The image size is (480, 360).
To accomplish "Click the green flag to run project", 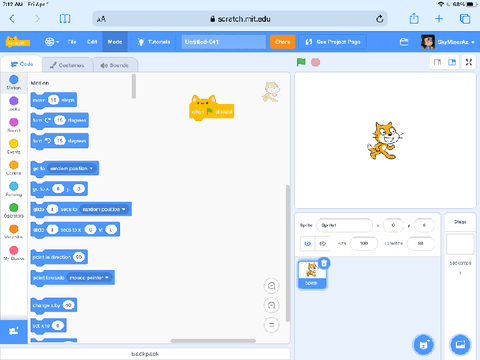I will tap(301, 62).
